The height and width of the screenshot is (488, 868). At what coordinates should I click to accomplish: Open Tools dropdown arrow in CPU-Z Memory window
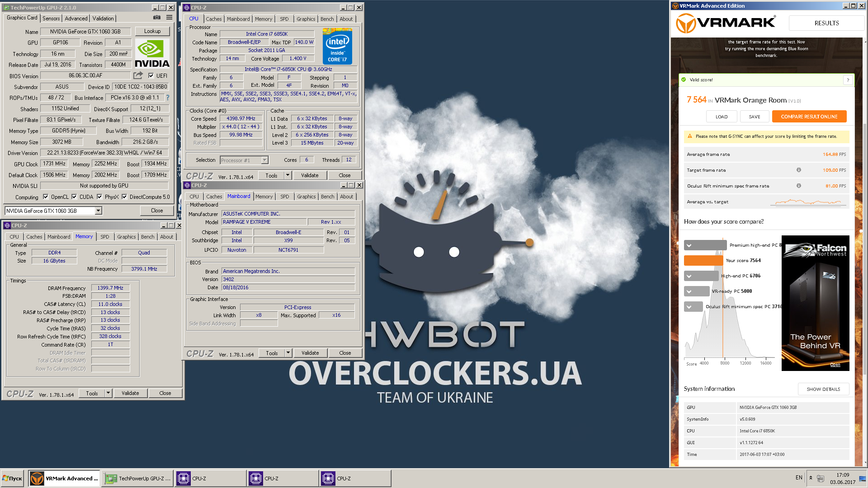[108, 393]
